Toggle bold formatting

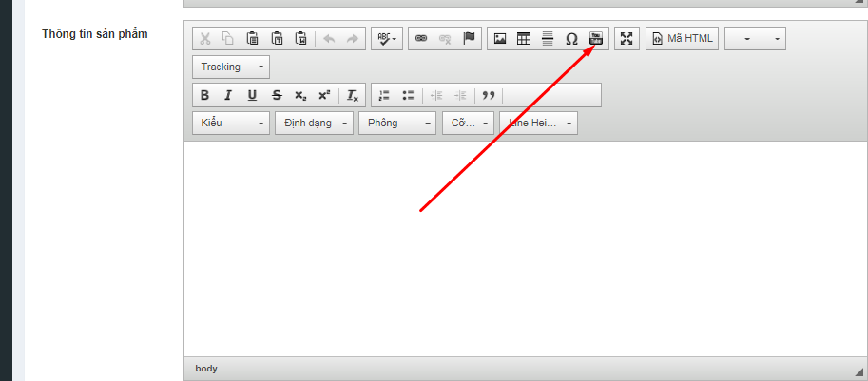tap(204, 95)
